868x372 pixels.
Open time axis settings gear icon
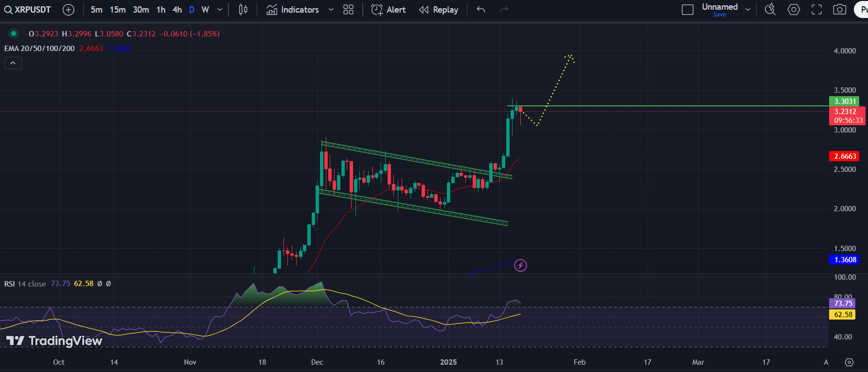click(x=849, y=362)
